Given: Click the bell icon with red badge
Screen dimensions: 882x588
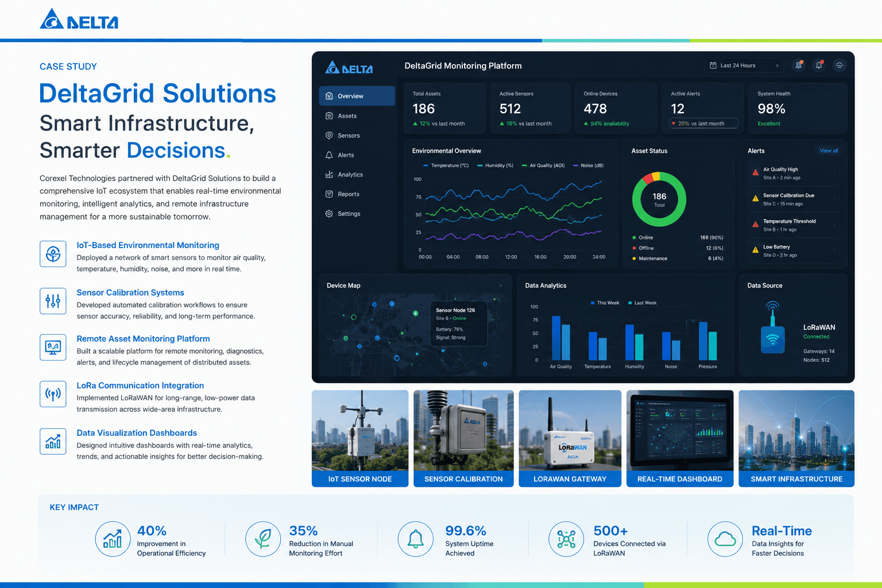Looking at the screenshot, I should [x=819, y=65].
